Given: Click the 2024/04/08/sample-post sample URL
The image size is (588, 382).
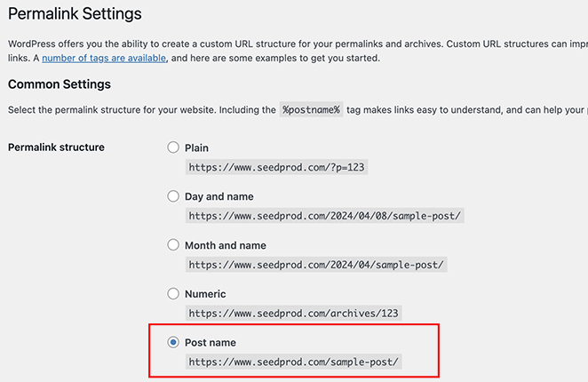Looking at the screenshot, I should pyautogui.click(x=325, y=215).
